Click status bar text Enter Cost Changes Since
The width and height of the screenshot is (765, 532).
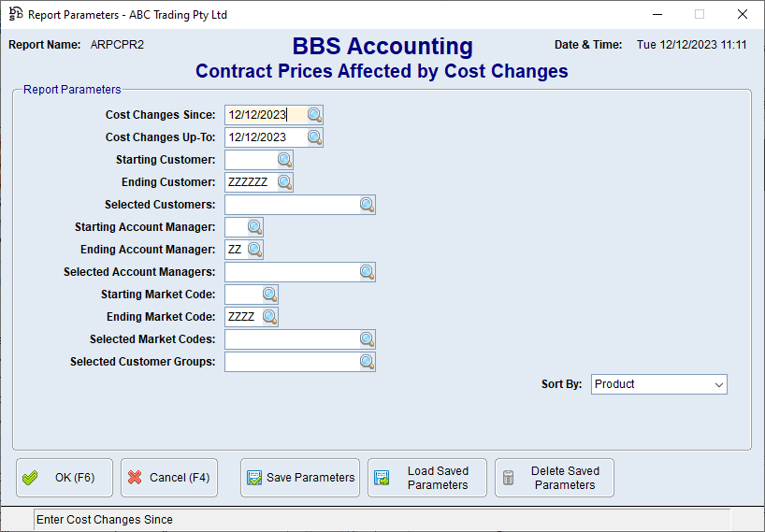click(105, 520)
